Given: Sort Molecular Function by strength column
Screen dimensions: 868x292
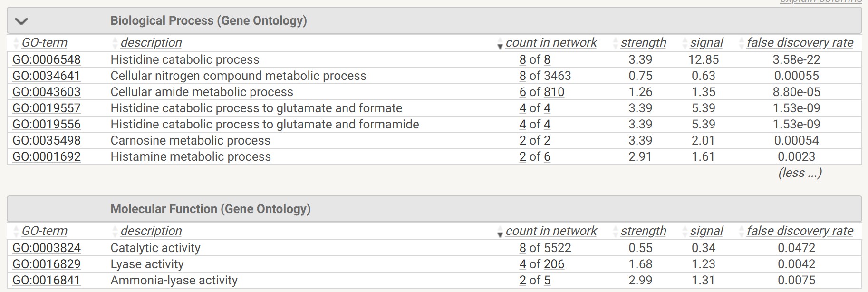Looking at the screenshot, I should (x=643, y=231).
